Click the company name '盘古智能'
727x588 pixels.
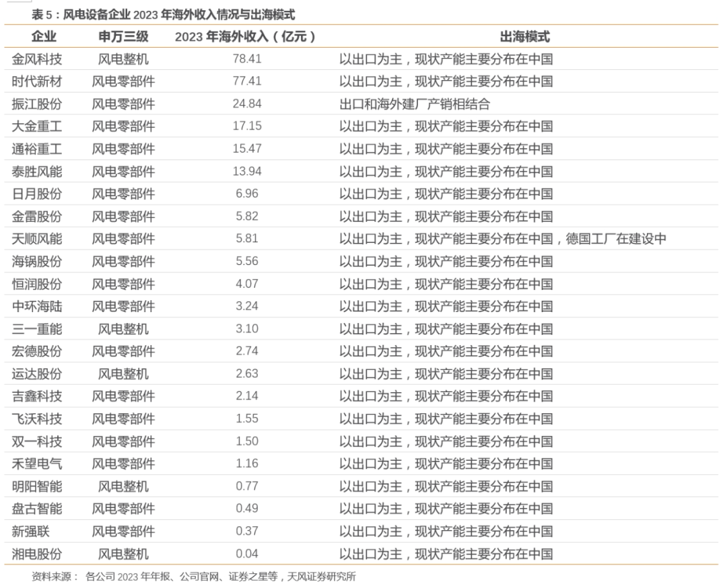coord(36,509)
